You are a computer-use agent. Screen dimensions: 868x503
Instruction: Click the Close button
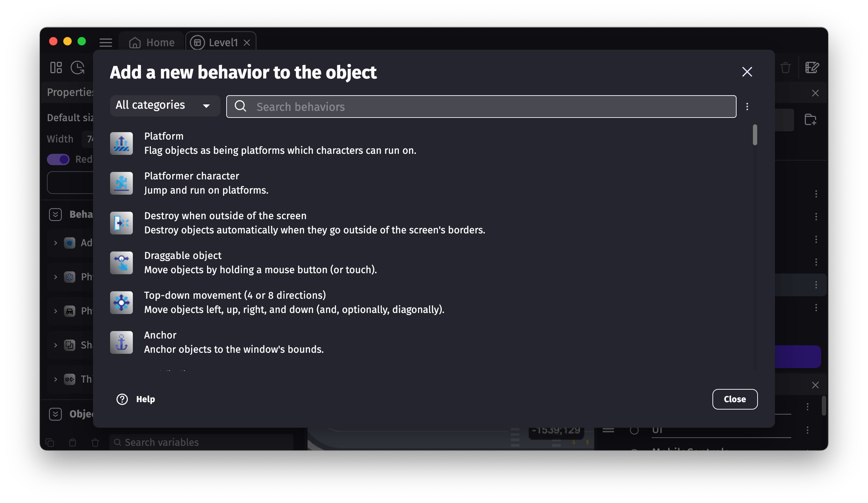click(x=734, y=399)
